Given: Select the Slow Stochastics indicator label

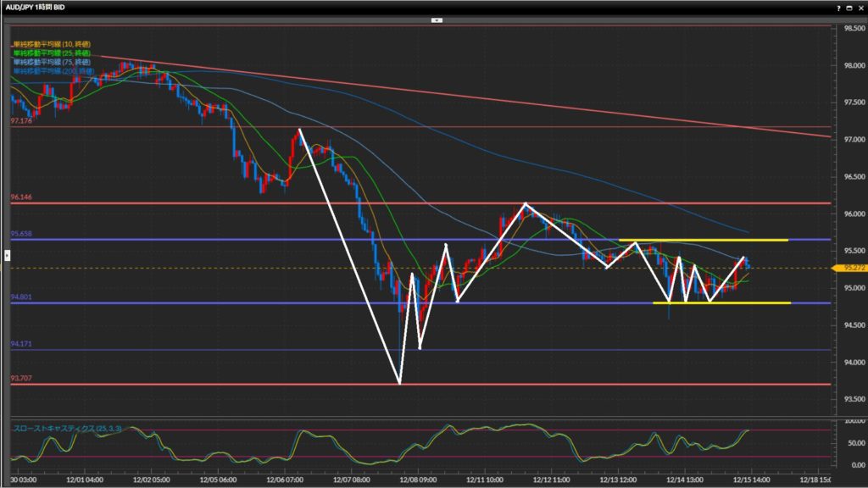Looking at the screenshot, I should pos(67,429).
